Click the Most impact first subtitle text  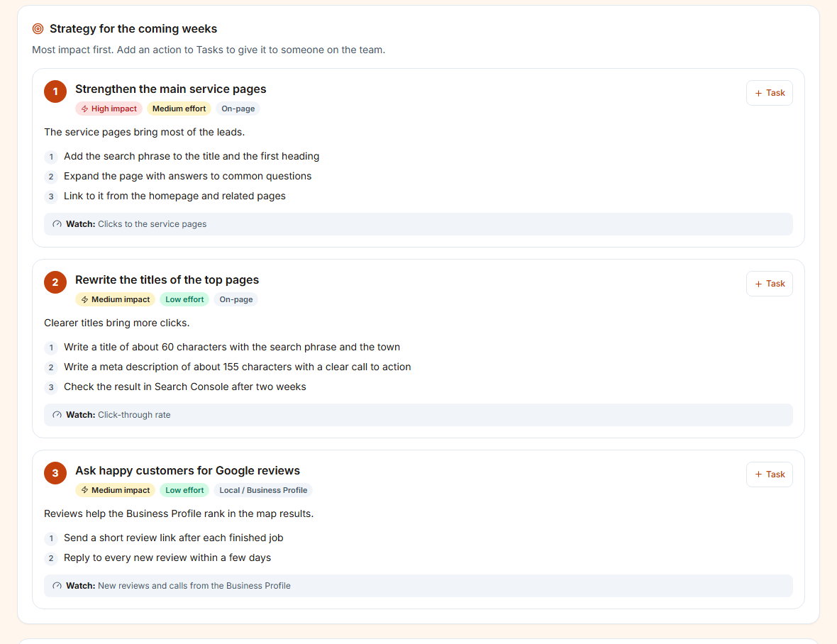point(209,50)
